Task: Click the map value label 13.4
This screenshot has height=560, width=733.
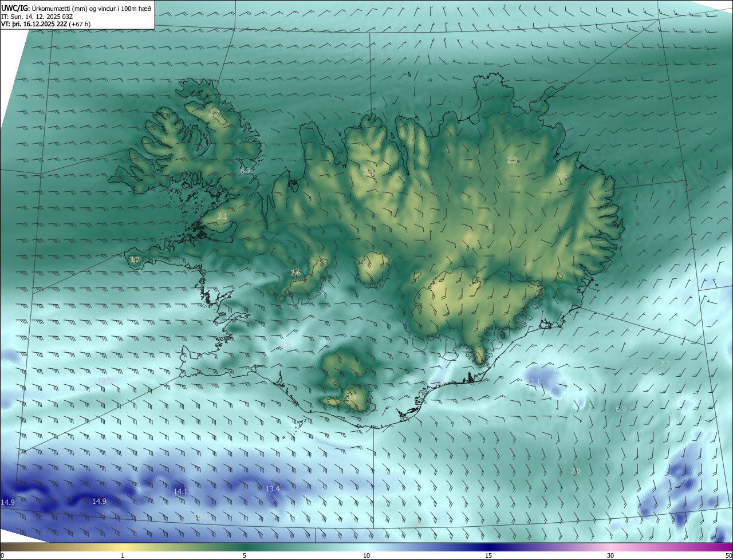Action: coord(273,488)
